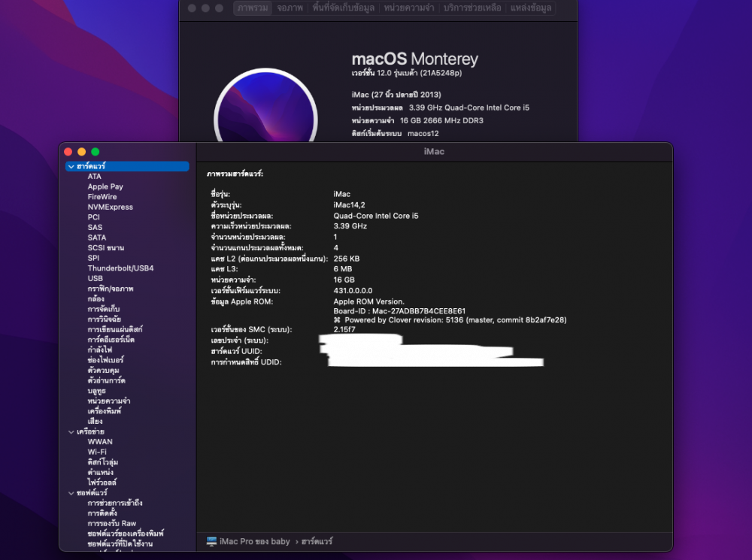752x560 pixels.
Task: Select Wi-Fi under เครือข่าย
Action: coord(97,452)
